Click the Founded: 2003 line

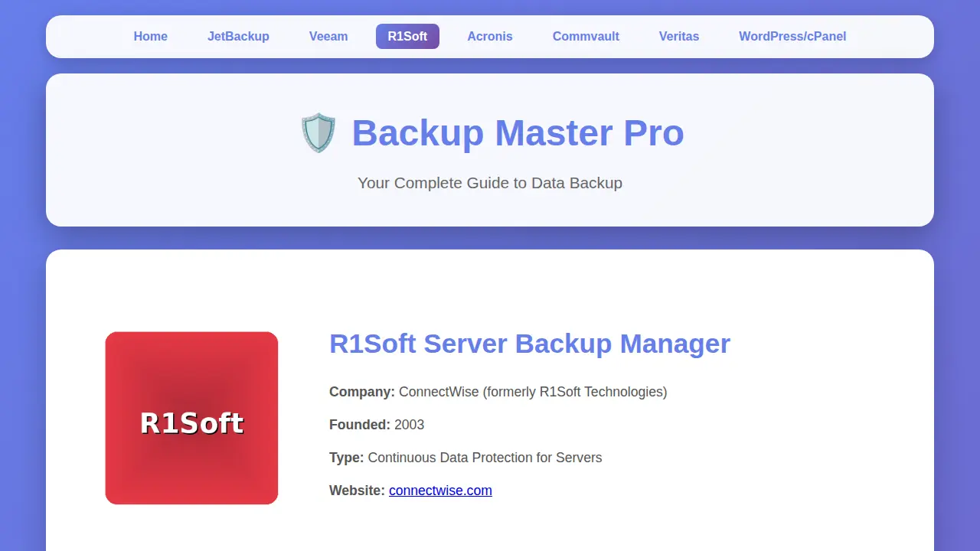[377, 425]
